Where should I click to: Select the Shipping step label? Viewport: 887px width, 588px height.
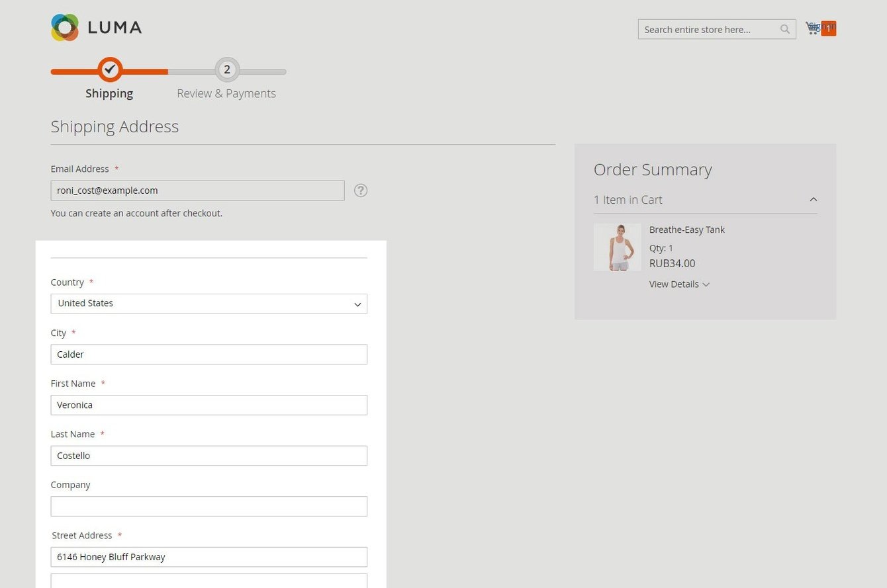(109, 93)
